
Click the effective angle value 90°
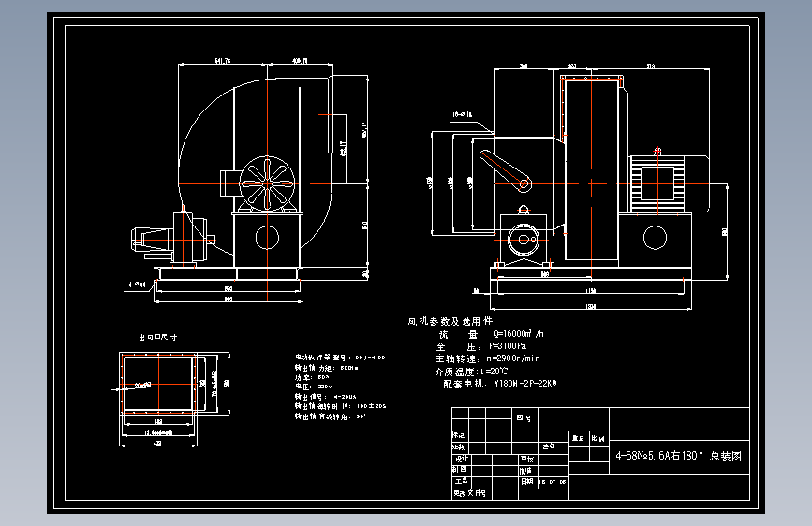click(361, 416)
